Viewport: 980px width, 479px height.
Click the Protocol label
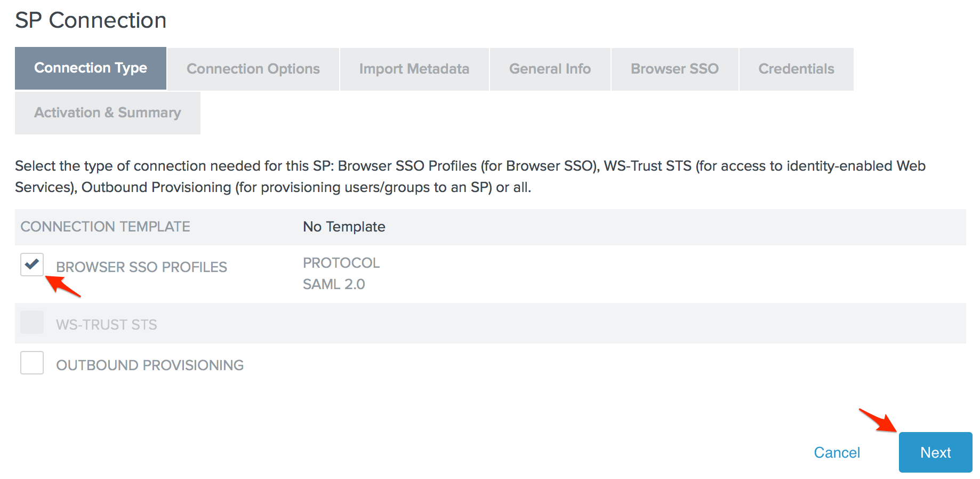tap(341, 263)
